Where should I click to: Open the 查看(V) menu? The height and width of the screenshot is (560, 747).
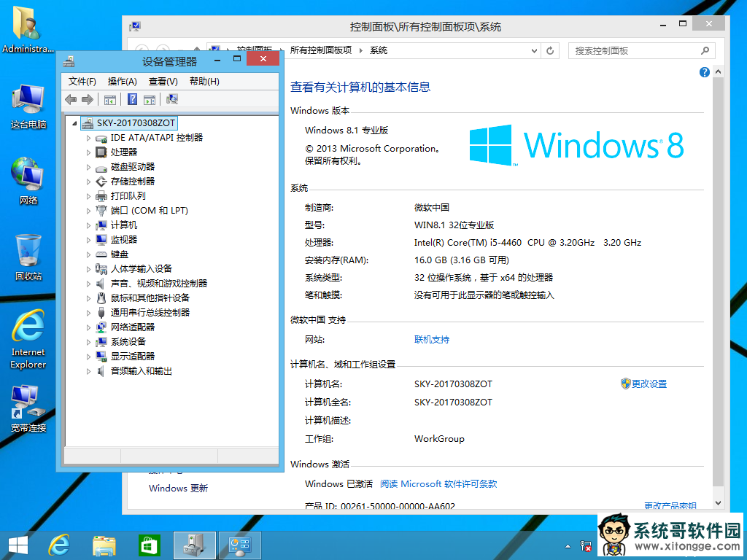(163, 82)
